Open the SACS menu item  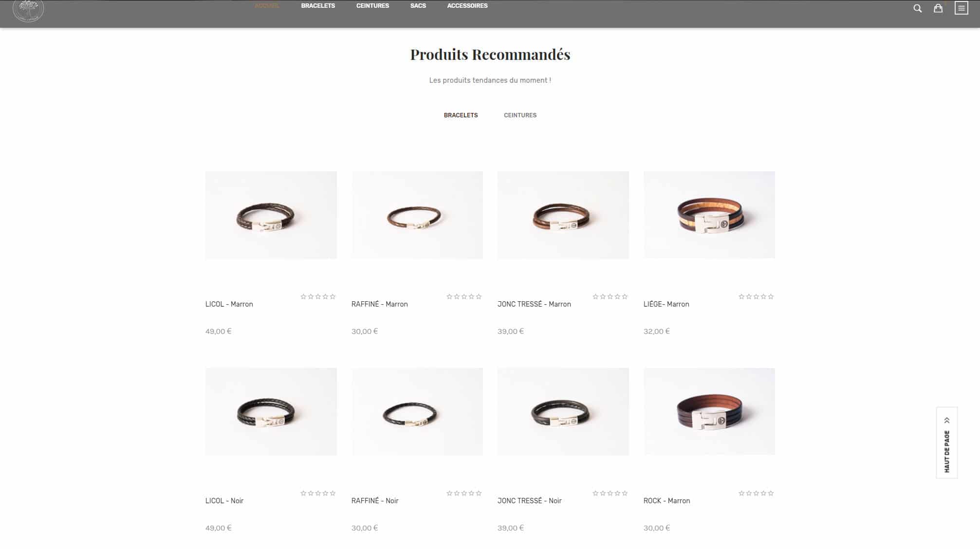pyautogui.click(x=418, y=6)
